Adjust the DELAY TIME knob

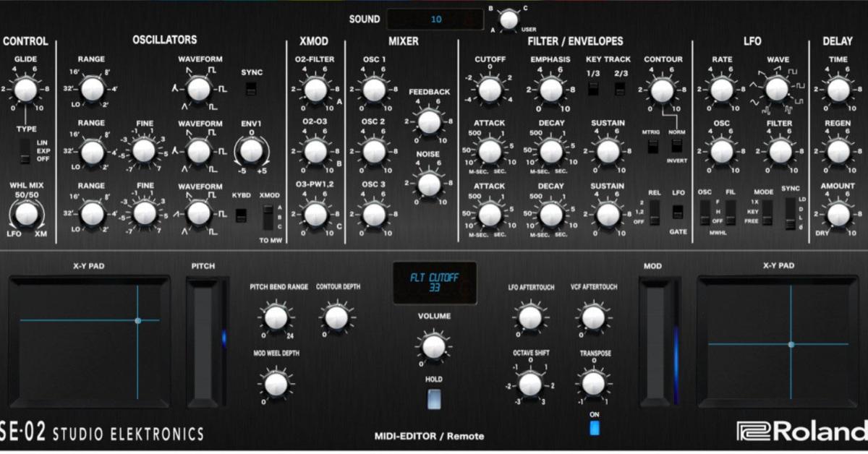pyautogui.click(x=838, y=89)
